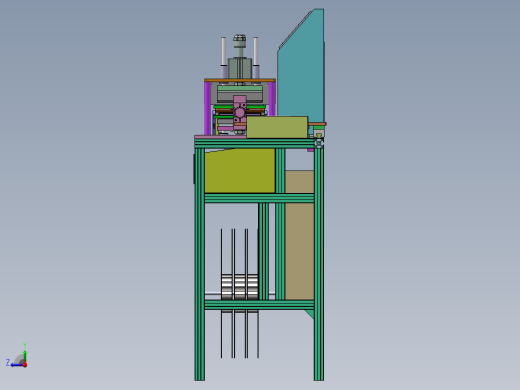This screenshot has width=520, height=390.
Task: Select the teal angled guard panel
Action: coord(301,67)
